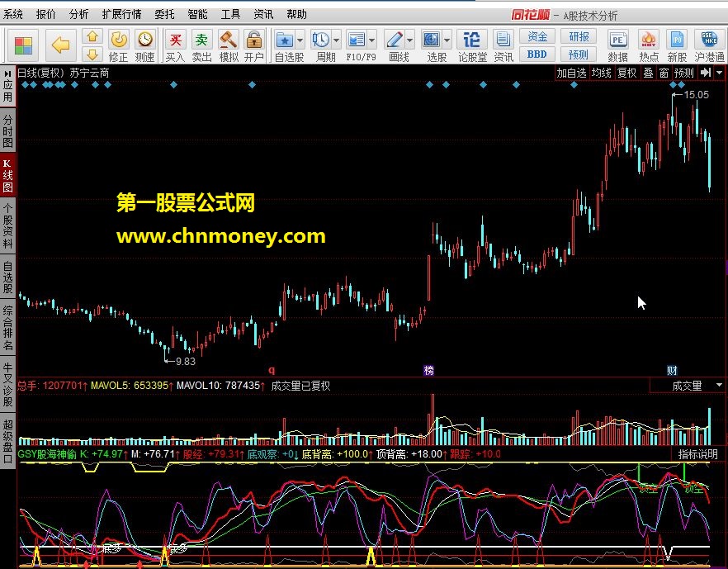Open the 智能 menu
This screenshot has width=728, height=569.
tap(197, 14)
